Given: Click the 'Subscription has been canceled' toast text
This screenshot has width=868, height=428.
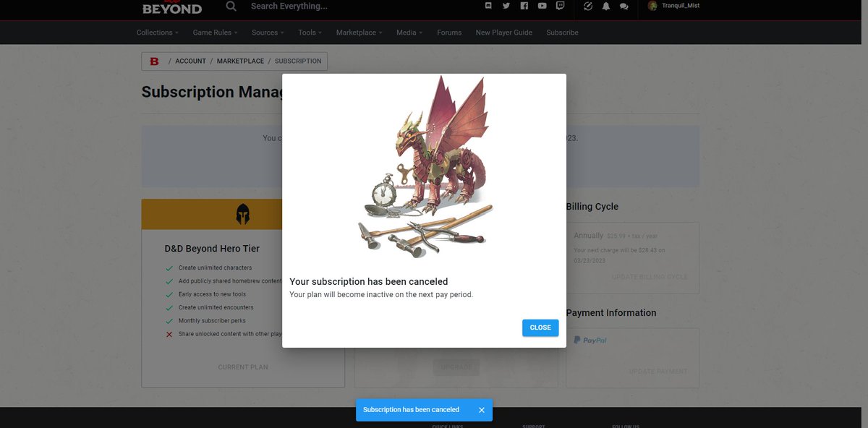Looking at the screenshot, I should click(411, 410).
